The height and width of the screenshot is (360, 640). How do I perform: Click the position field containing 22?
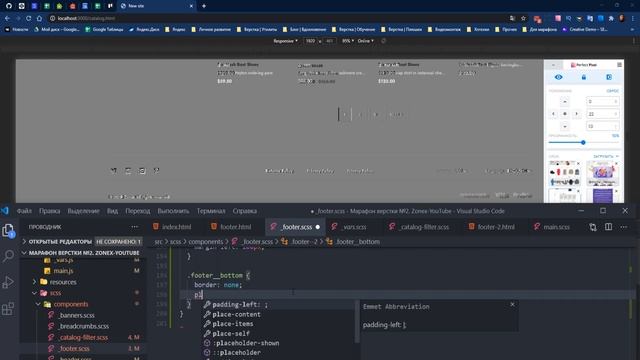(602, 114)
